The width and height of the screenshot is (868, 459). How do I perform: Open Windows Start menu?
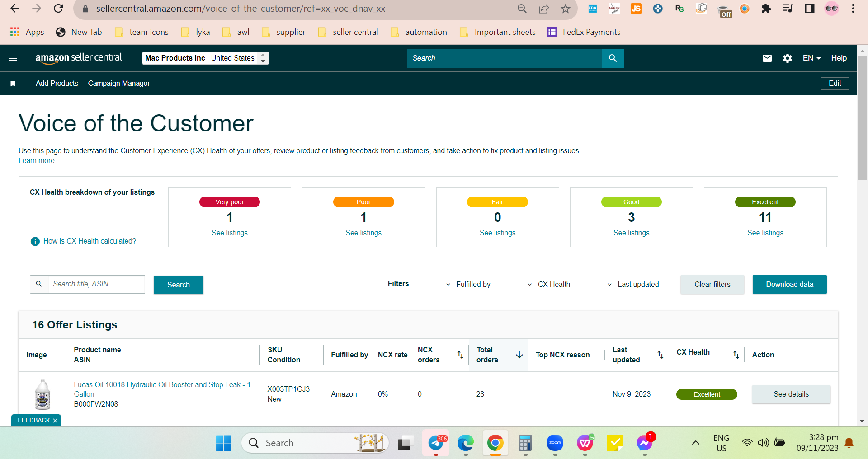[x=223, y=443]
